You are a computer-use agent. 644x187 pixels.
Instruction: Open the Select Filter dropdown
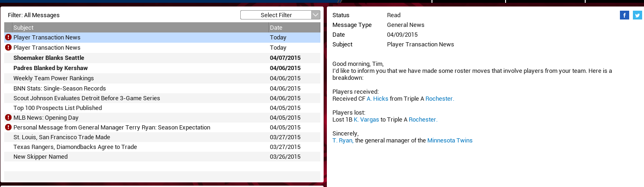point(276,15)
